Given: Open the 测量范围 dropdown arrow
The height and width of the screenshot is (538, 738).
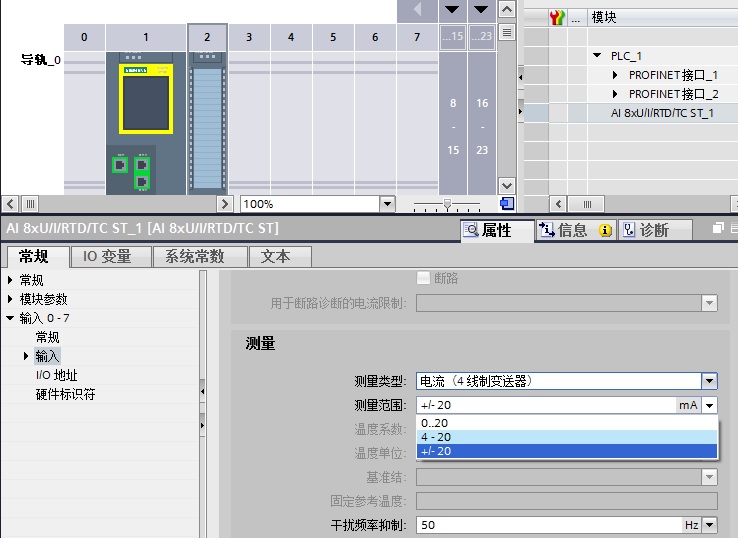Looking at the screenshot, I should click(709, 405).
